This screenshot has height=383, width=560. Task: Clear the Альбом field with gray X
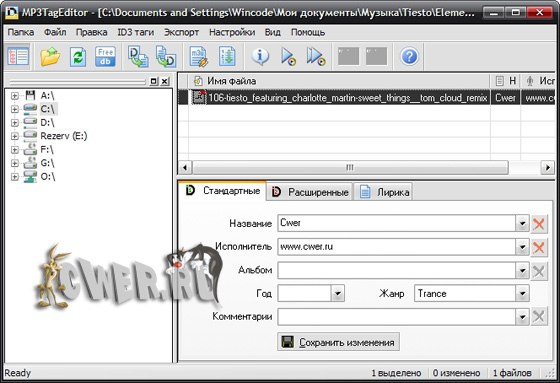click(539, 271)
